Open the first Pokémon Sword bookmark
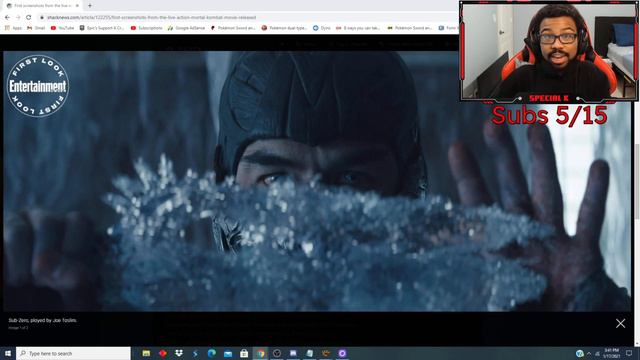Screen dimensions: 640x360 pyautogui.click(x=233, y=28)
